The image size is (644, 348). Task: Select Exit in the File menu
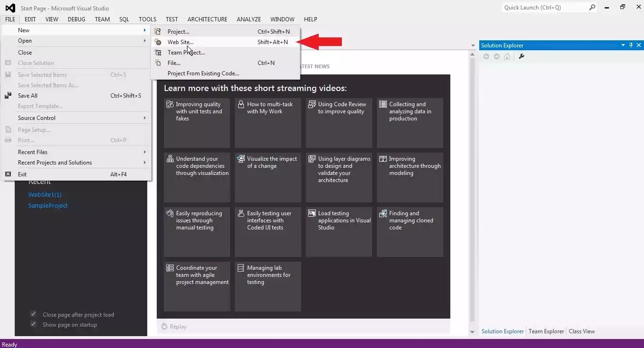point(76,174)
